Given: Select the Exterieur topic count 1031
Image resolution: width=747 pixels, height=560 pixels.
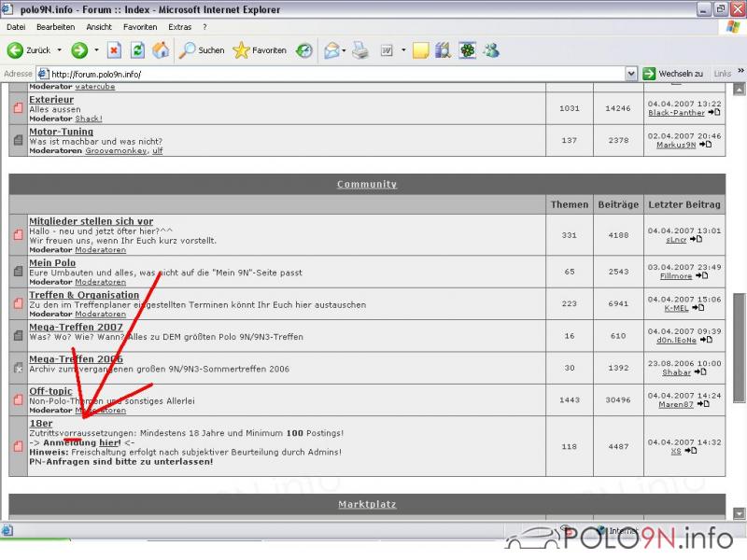Looking at the screenshot, I should tap(570, 108).
